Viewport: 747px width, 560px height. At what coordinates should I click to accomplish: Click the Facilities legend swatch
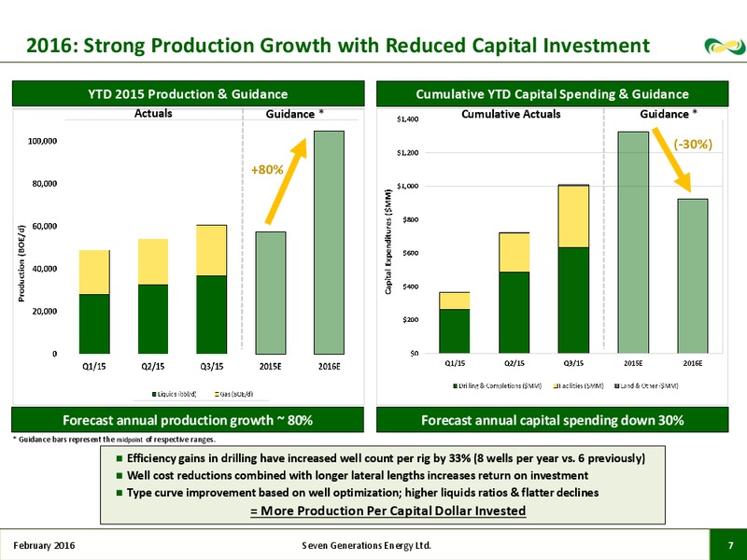tap(556, 385)
